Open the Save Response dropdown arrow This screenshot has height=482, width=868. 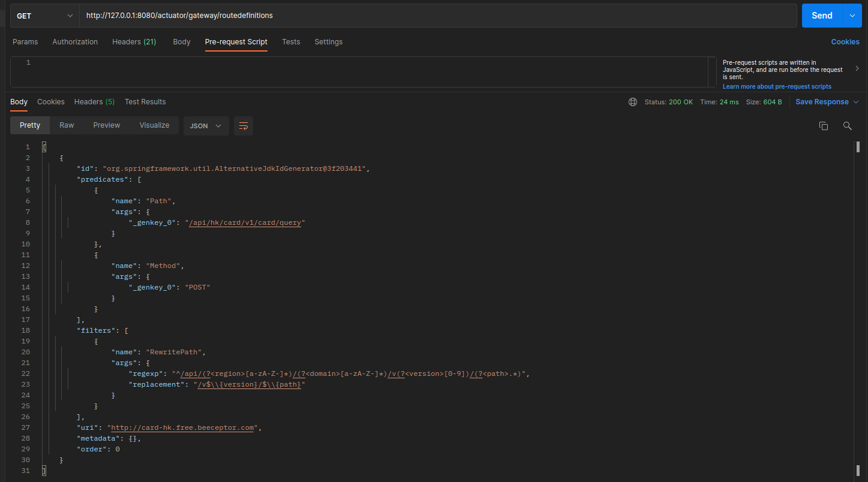(856, 102)
